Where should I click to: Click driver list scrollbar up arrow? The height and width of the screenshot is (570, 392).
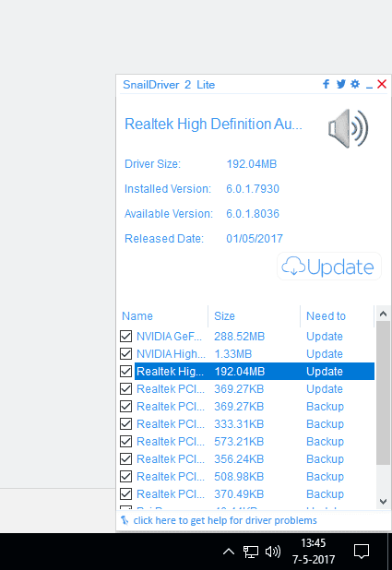pos(383,314)
